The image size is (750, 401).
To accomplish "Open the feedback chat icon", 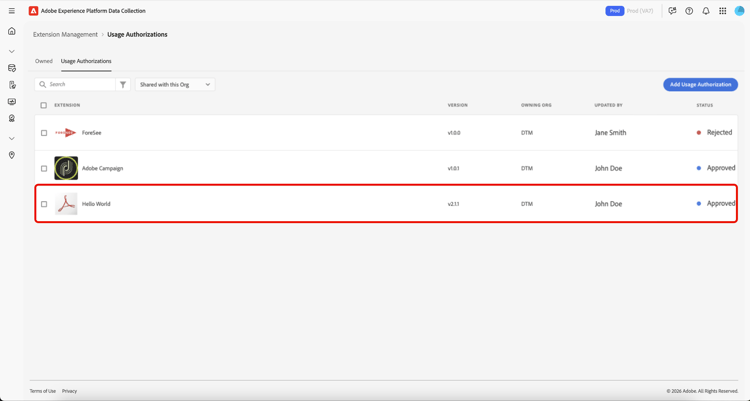I will coord(673,11).
